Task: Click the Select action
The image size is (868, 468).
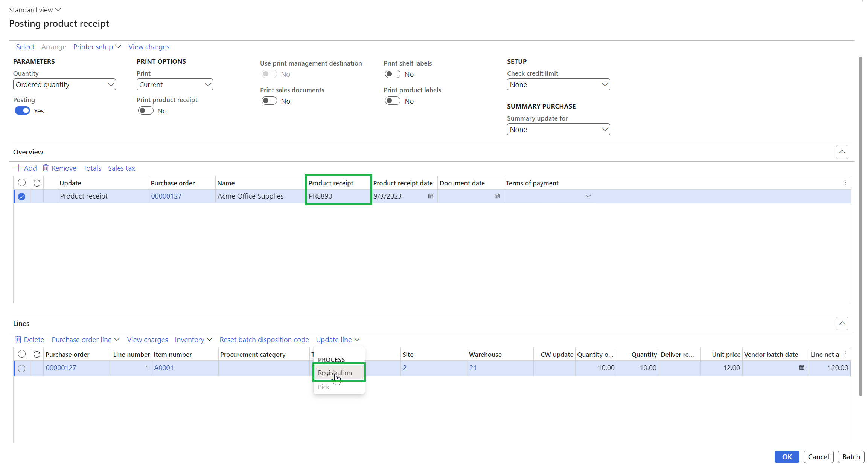Action: pyautogui.click(x=25, y=47)
